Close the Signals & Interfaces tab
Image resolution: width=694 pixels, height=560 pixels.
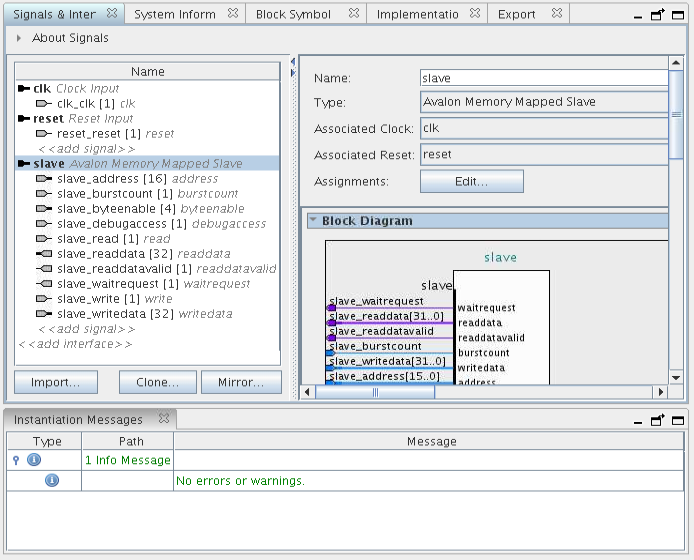point(112,14)
